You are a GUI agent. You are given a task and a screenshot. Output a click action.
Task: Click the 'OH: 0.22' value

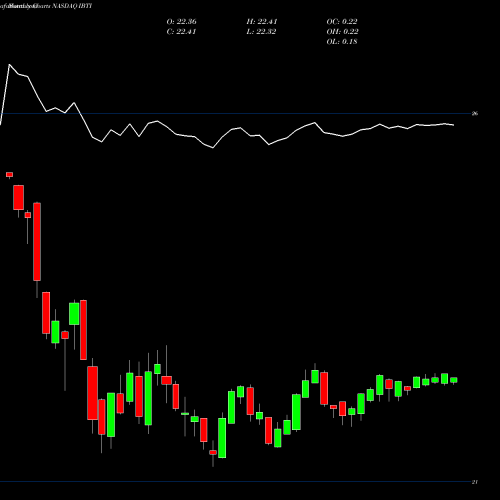(342, 32)
